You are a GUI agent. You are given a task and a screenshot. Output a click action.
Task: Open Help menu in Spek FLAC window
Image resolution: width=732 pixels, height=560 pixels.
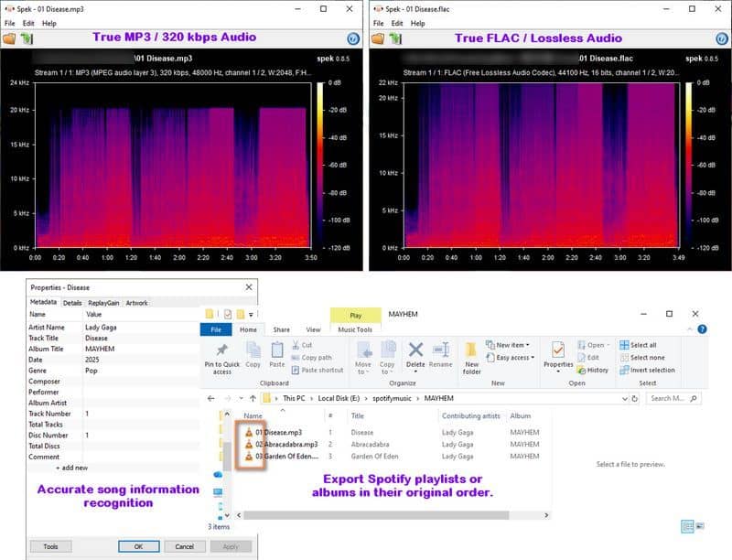coord(418,24)
